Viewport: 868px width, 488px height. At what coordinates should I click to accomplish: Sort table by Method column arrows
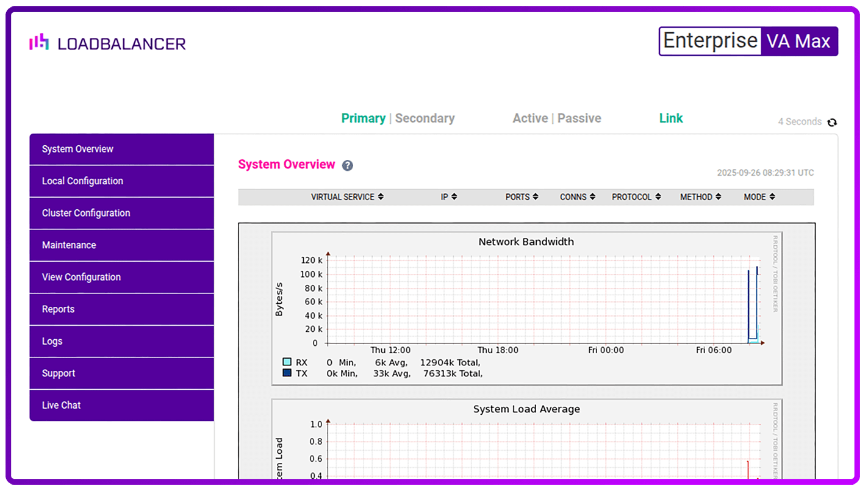(718, 197)
